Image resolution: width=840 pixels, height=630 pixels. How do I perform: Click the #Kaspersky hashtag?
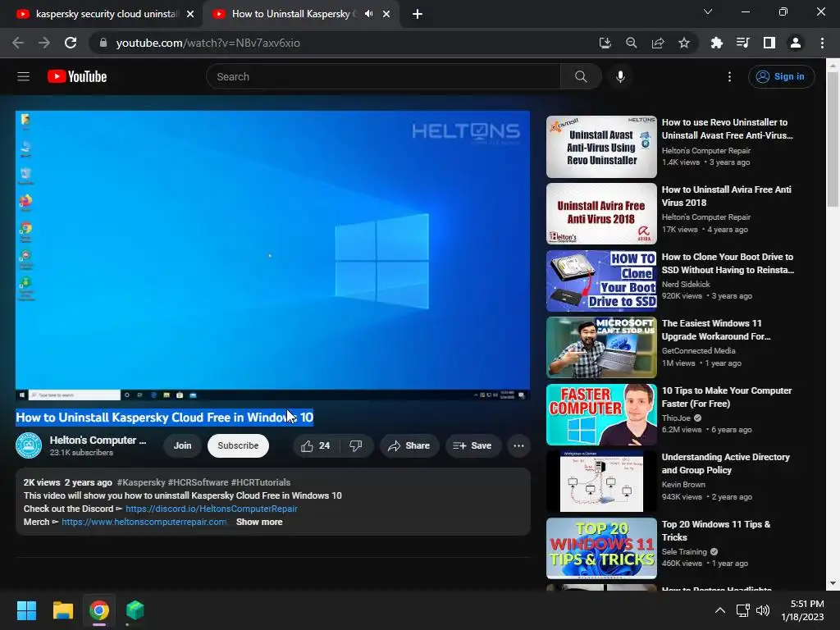pos(141,482)
